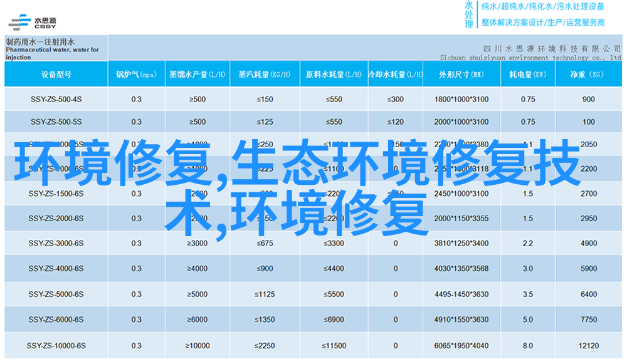Click the '4495-1450*3630' dimensions cell
The height and width of the screenshot is (364, 627).
pyautogui.click(x=461, y=294)
